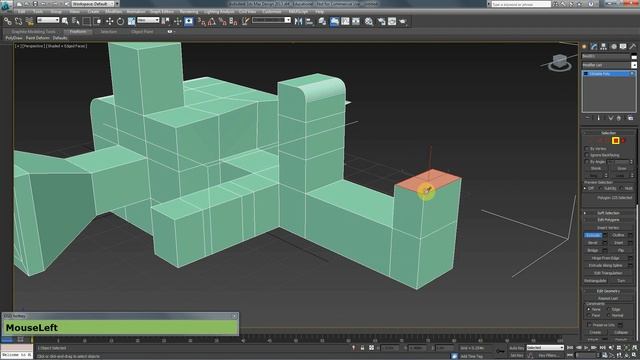Click the Mirror tool icon
This screenshot has height=360, width=640.
pyautogui.click(x=298, y=21)
